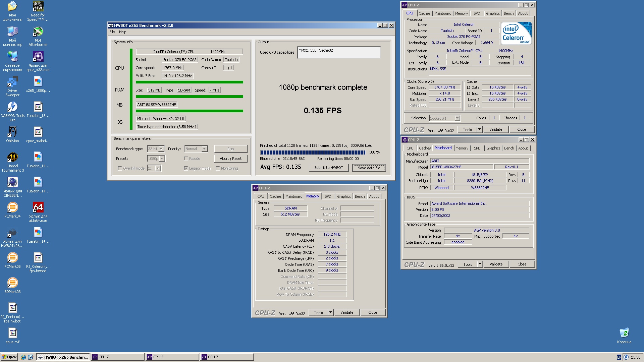Launch 3DMark03 from the desktop

tap(12, 285)
